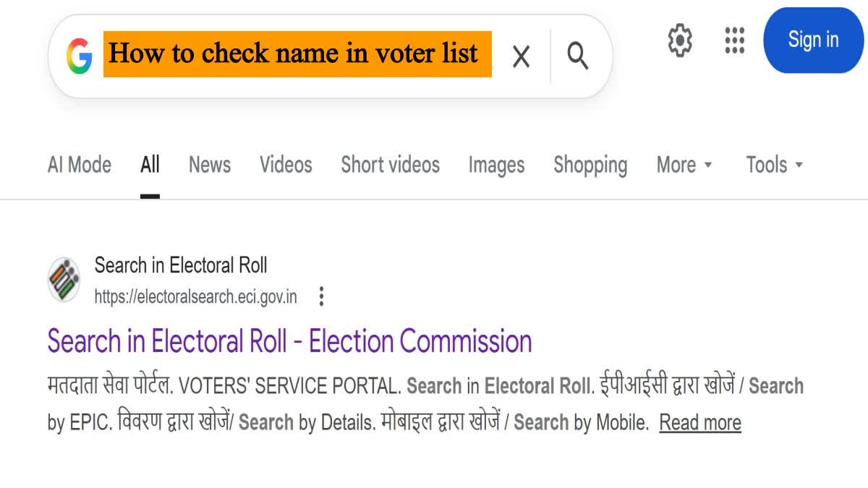The width and height of the screenshot is (868, 488).
Task: Click the search query input field
Action: coord(297,54)
